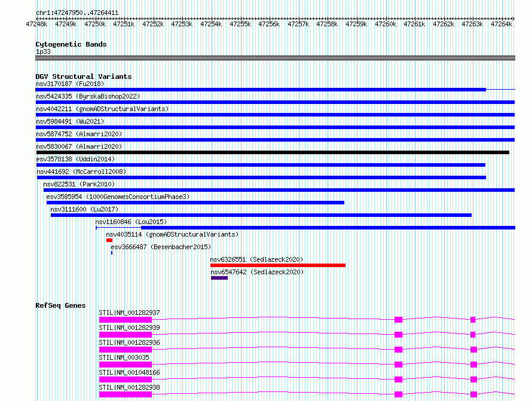The height and width of the screenshot is (401, 532).
Task: Click the 47248k ruler tick label
Action: (36, 24)
